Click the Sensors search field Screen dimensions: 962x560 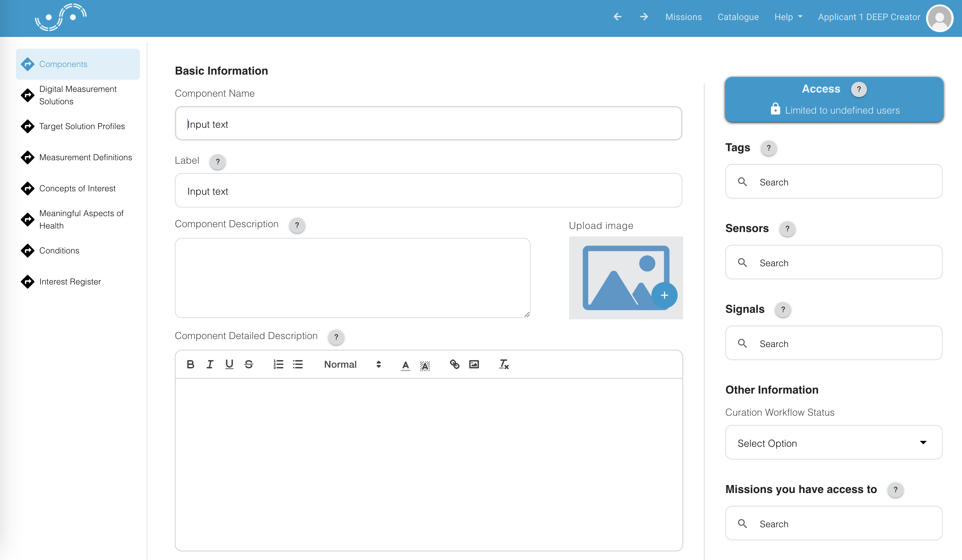(x=834, y=262)
